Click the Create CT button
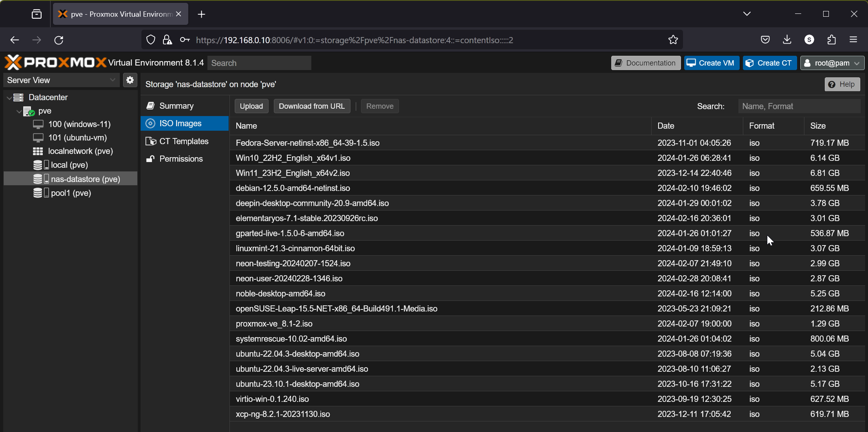 click(770, 63)
